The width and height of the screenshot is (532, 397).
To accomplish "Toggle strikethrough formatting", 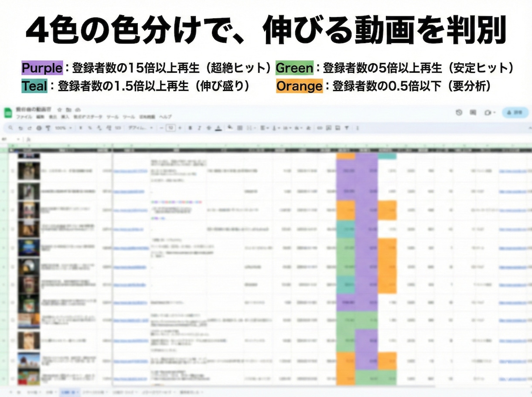I will pyautogui.click(x=208, y=128).
